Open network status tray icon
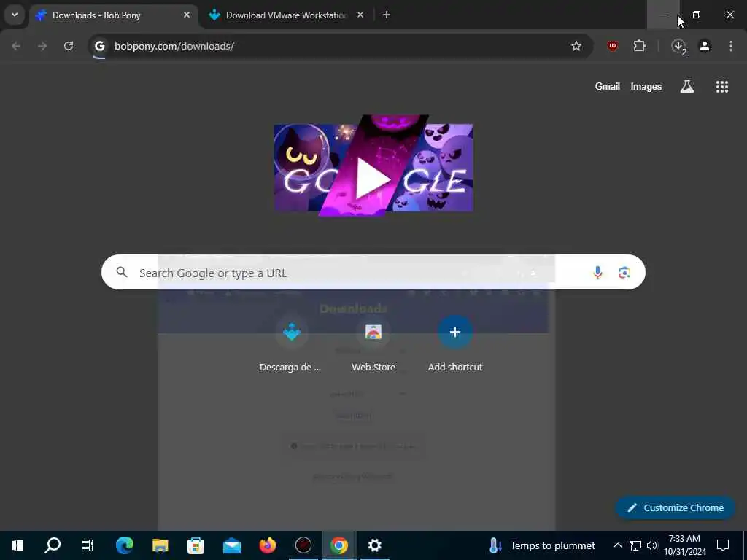This screenshot has height=560, width=747. click(635, 545)
